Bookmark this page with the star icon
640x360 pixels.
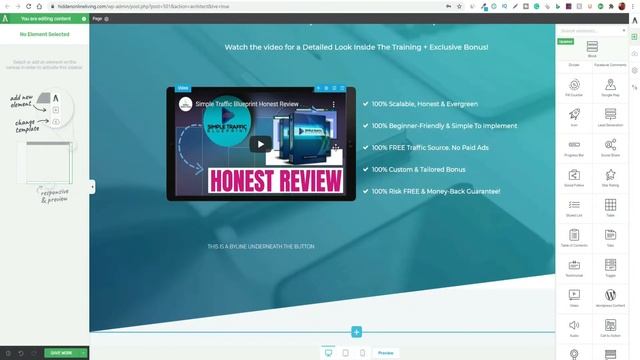[460, 6]
